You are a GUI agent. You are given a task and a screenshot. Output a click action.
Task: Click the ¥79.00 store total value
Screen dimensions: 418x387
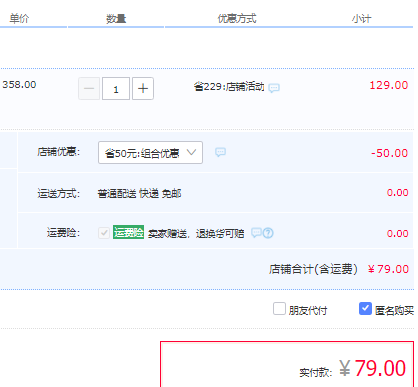pos(389,269)
